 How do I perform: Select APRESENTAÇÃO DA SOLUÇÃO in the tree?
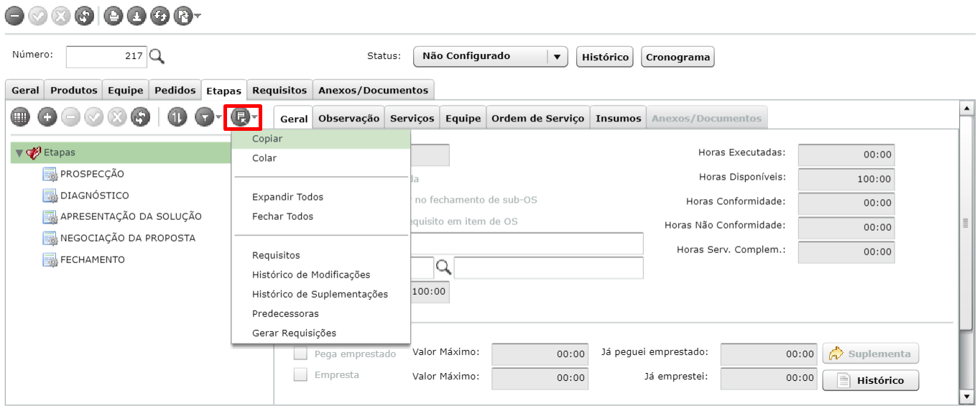[131, 216]
